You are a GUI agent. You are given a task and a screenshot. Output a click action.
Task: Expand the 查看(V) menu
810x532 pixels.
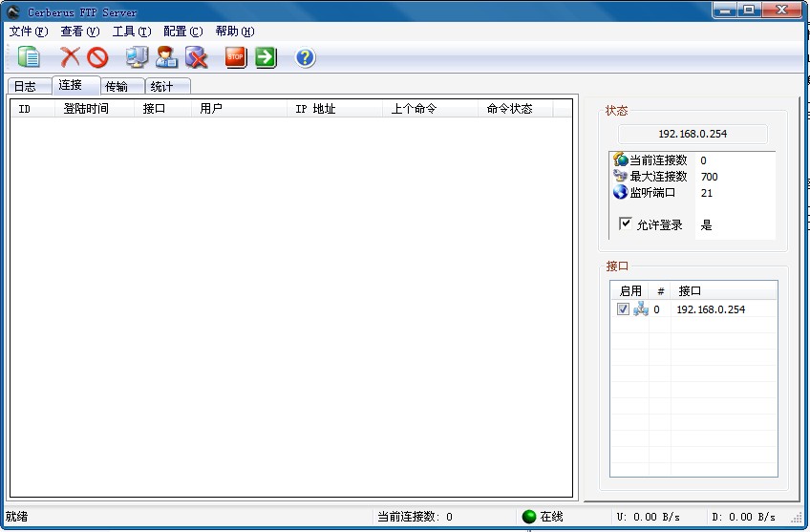[x=79, y=32]
